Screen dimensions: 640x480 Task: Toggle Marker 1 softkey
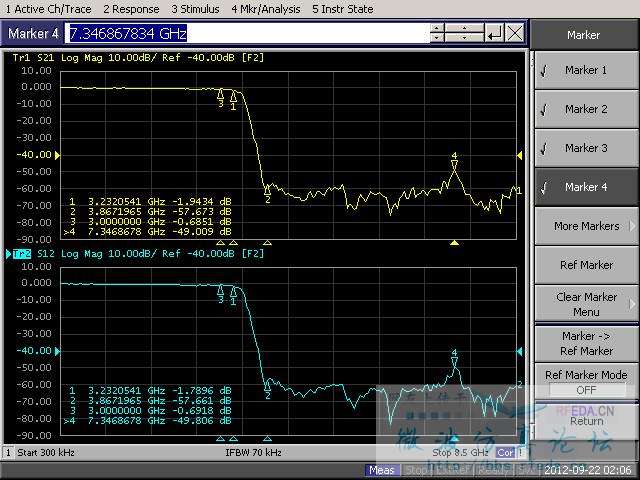pyautogui.click(x=586, y=70)
